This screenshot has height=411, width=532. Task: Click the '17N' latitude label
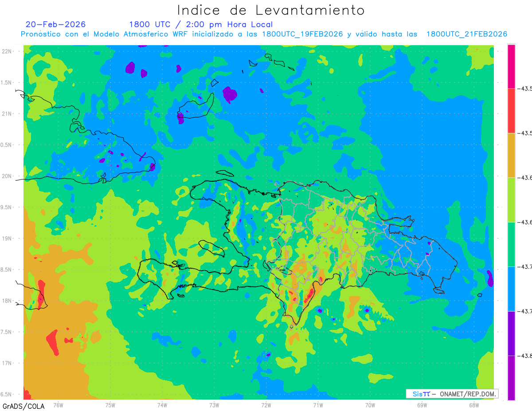pos(8,364)
